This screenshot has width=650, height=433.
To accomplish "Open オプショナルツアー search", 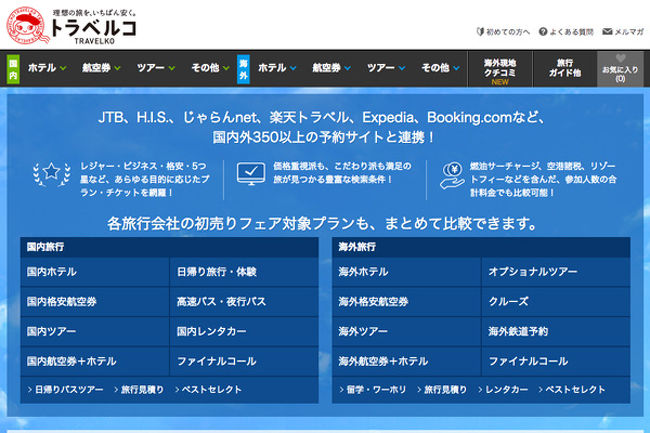I will [x=556, y=272].
